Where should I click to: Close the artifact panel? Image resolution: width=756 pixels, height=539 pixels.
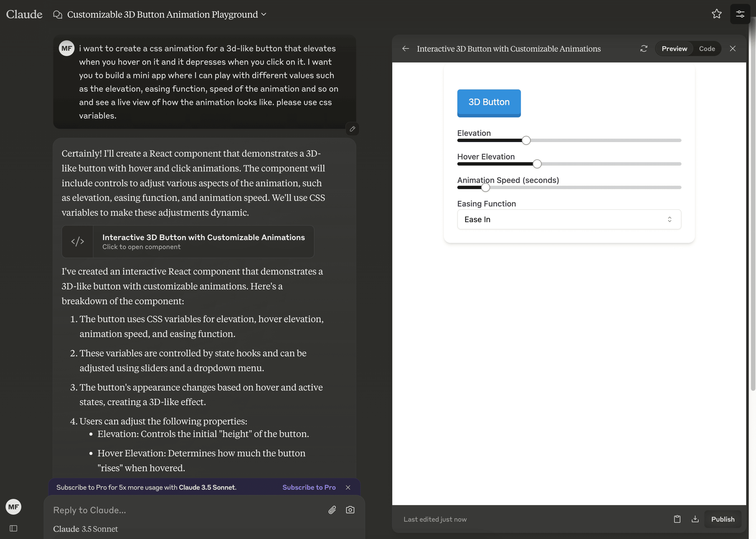tap(733, 49)
